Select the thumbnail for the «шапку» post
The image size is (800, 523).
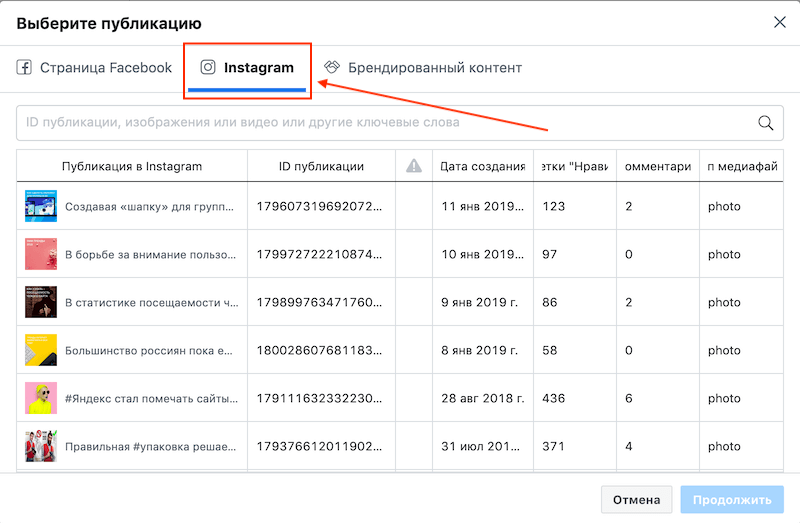coord(41,206)
